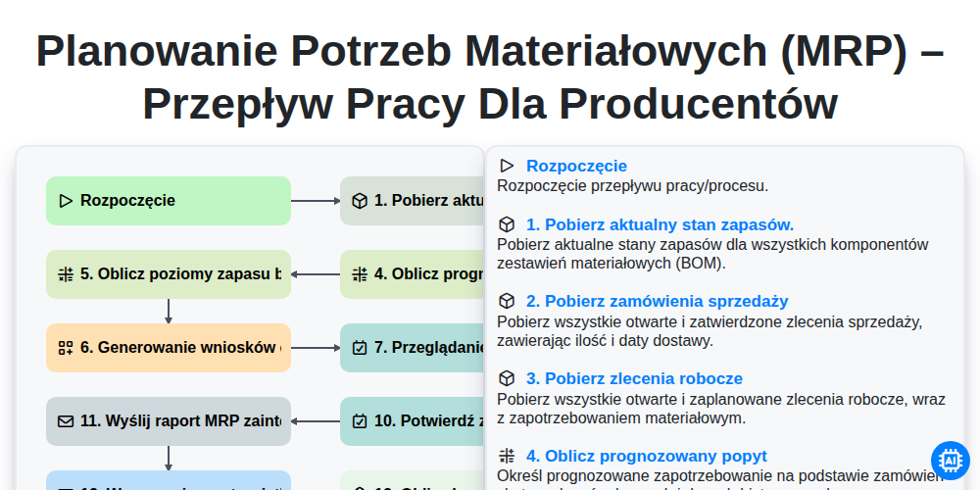Screen dimensions: 980x490
Task: Select the '5. Oblicz poziomy zapasu' node
Action: point(169,274)
